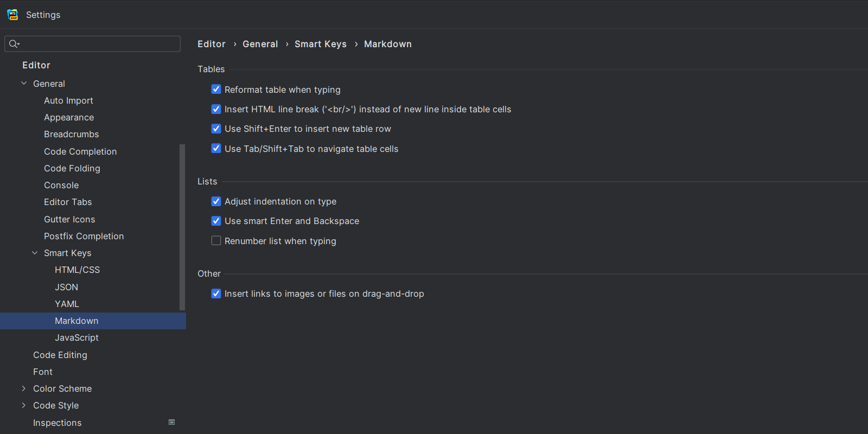This screenshot has height=434, width=868.
Task: Enable Renumber list when typing
Action: 216,241
